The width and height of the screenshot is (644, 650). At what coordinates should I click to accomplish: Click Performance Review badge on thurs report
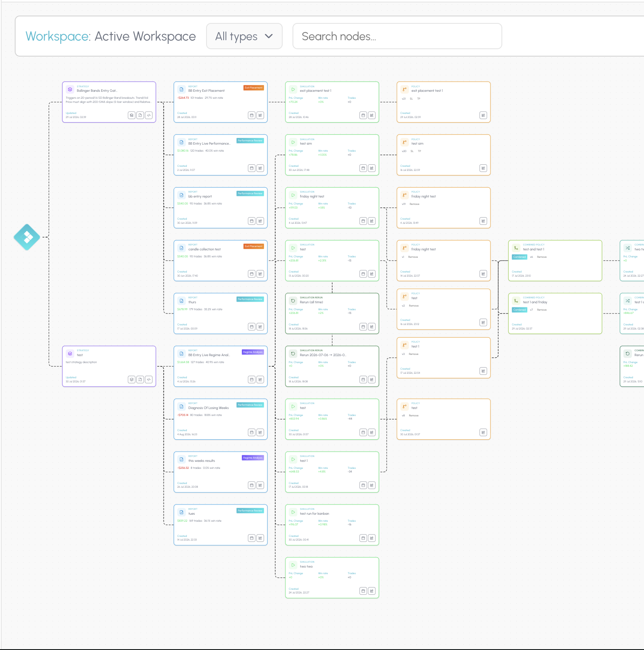coord(250,299)
